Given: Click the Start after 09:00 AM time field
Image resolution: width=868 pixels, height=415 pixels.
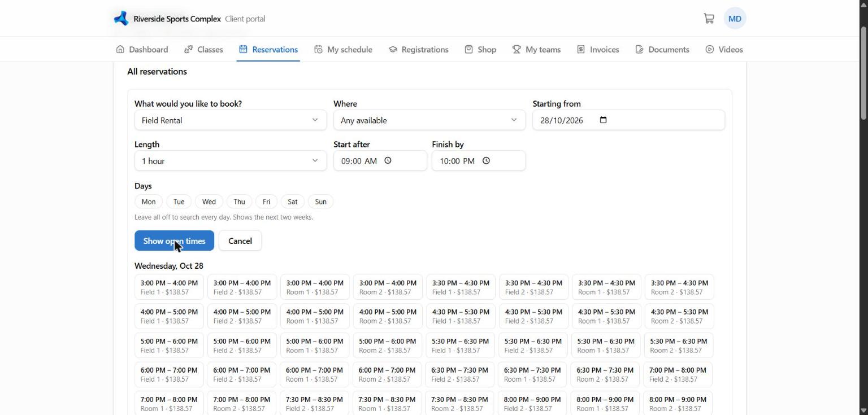Looking at the screenshot, I should pos(380,161).
